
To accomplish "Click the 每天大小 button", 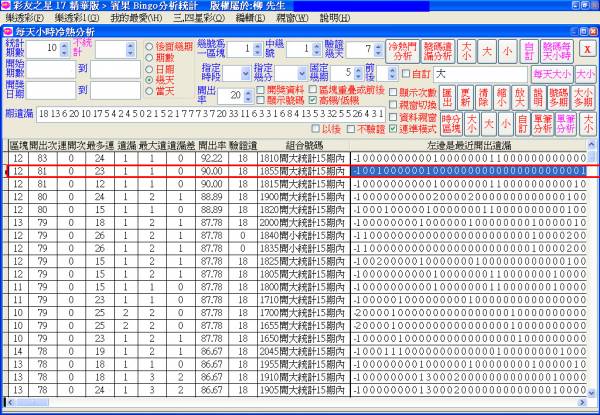I will [551, 73].
